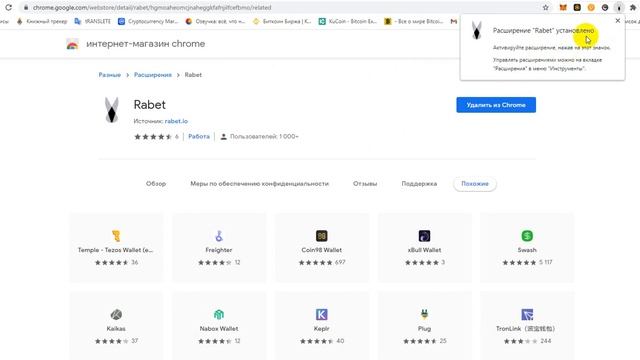
Task: Click the Удалить из Chrome button
Action: [496, 105]
